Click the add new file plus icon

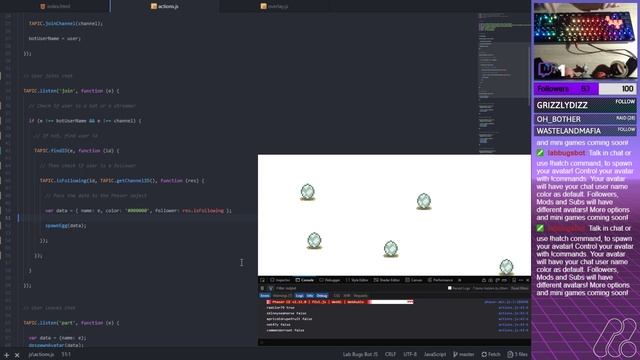pyautogui.click(x=7, y=355)
